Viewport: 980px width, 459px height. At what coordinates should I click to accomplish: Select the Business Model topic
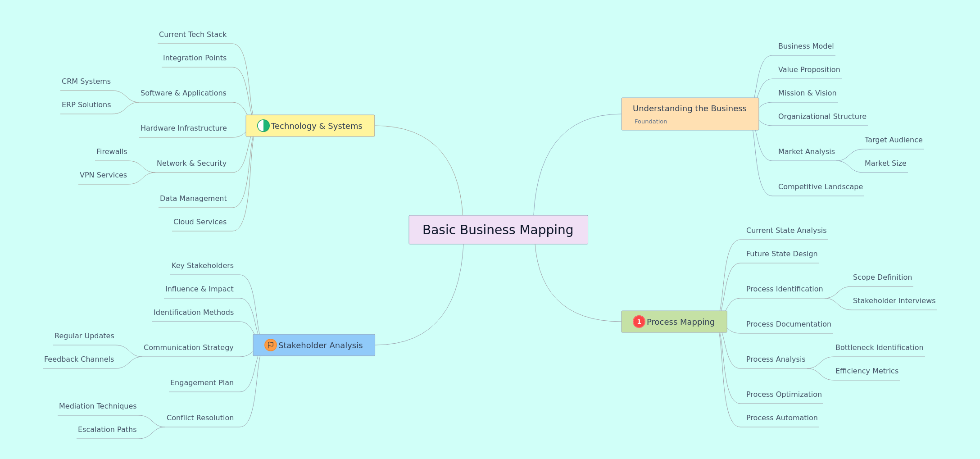click(x=806, y=46)
